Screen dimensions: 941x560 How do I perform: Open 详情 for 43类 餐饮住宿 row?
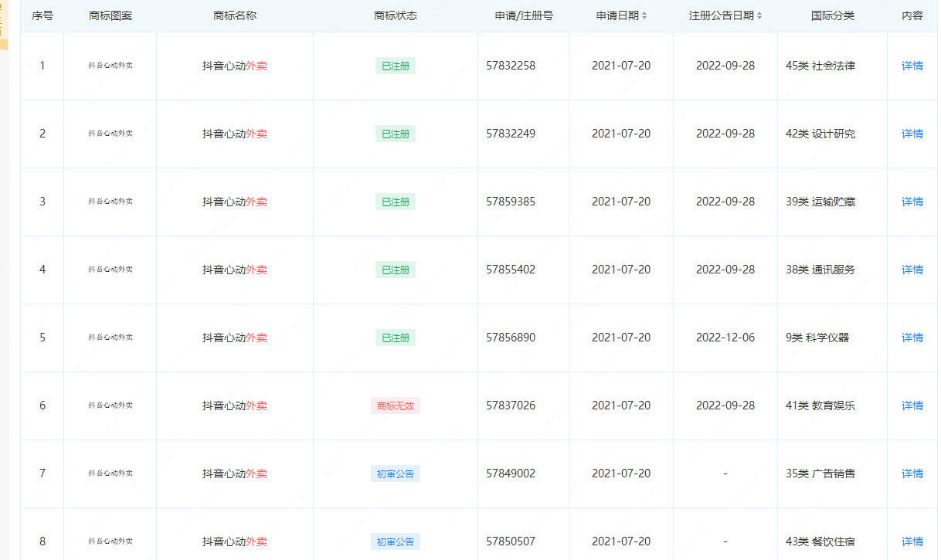(x=912, y=541)
